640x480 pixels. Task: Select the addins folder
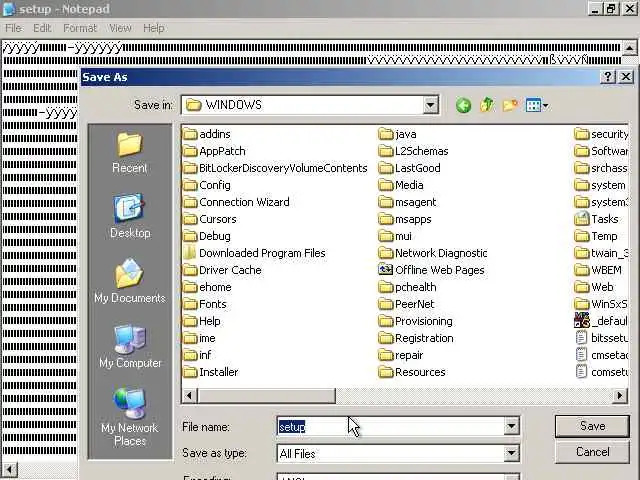click(207, 134)
